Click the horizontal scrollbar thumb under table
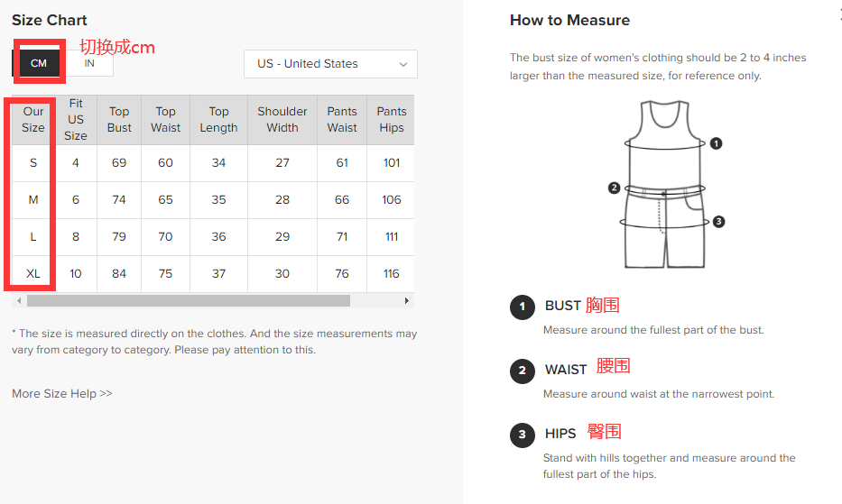Screen dimensions: 842x504 point(188,300)
